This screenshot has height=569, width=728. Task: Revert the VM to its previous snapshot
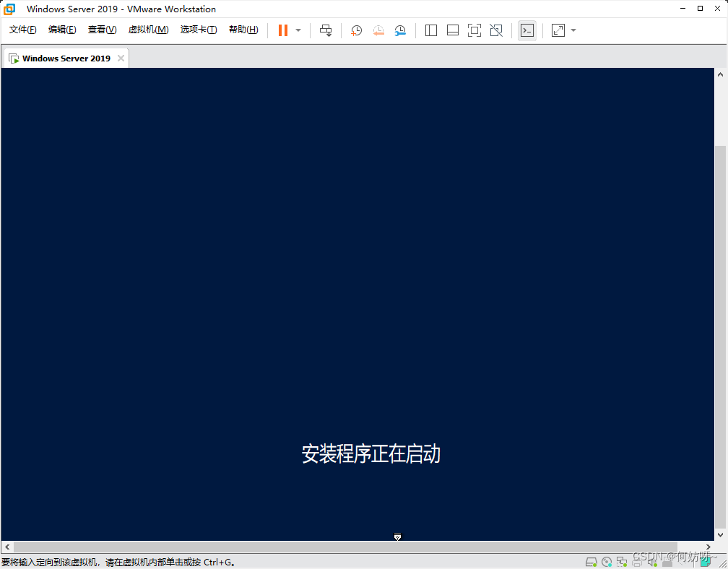tap(378, 30)
